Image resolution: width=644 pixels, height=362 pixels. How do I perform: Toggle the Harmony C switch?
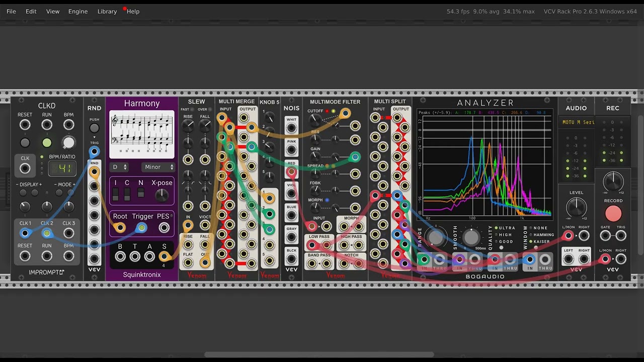pos(127,194)
